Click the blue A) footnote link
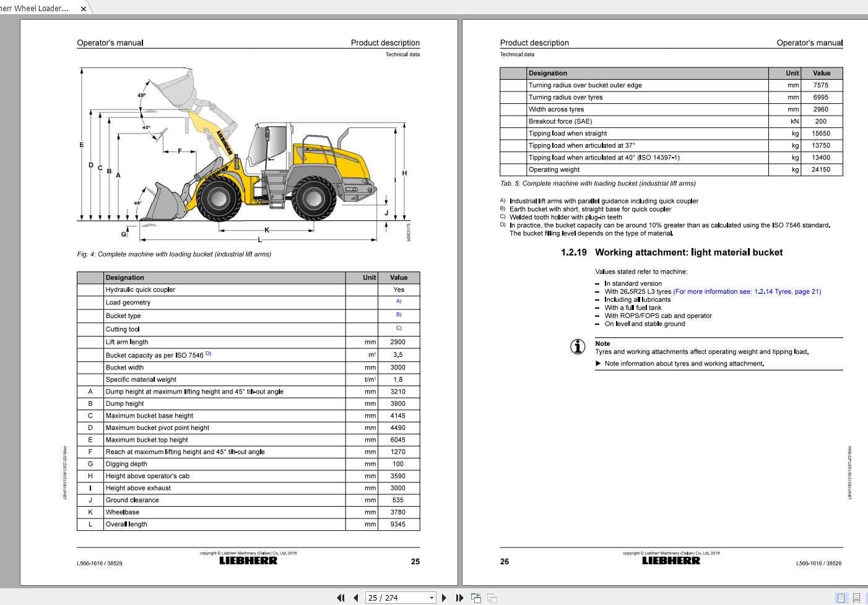Viewport: 868px width, 605px height. click(x=399, y=302)
